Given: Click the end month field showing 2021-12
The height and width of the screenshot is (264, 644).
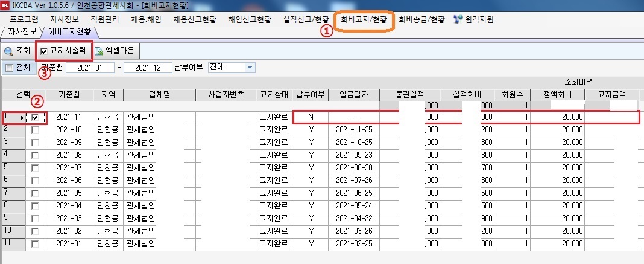Looking at the screenshot, I should click(x=147, y=68).
